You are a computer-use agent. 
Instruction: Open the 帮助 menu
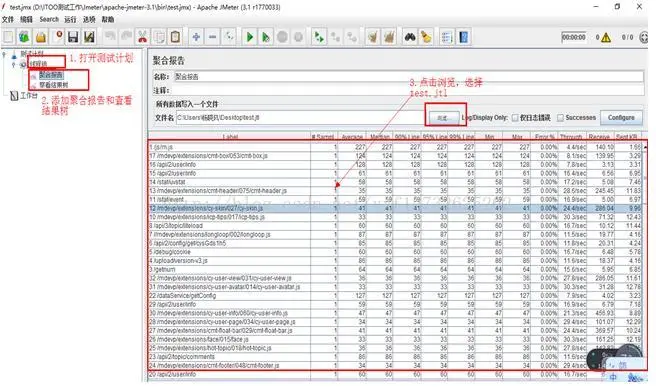[108, 19]
